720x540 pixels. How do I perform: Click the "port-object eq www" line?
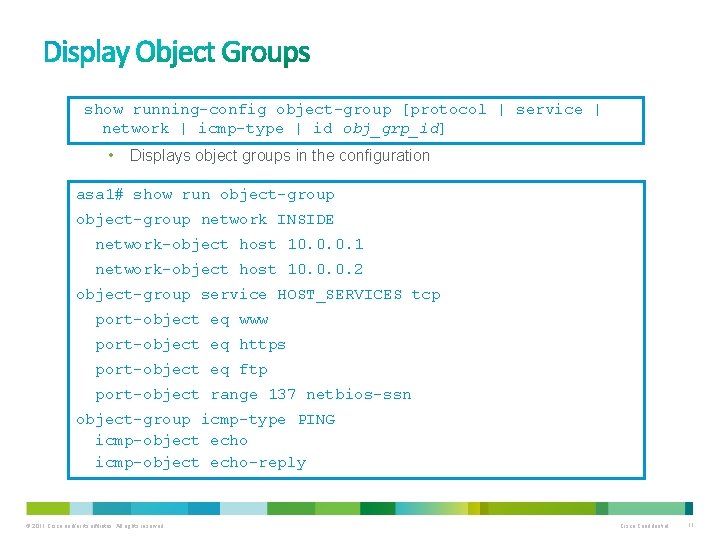pyautogui.click(x=181, y=320)
